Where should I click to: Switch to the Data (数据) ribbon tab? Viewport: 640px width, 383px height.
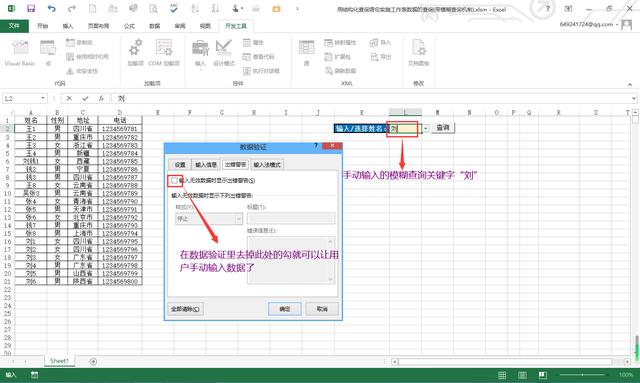154,26
